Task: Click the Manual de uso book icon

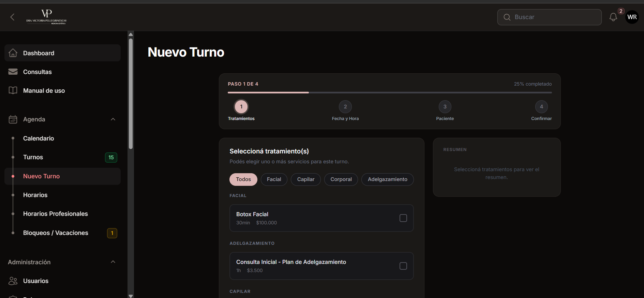Action: coord(13,91)
